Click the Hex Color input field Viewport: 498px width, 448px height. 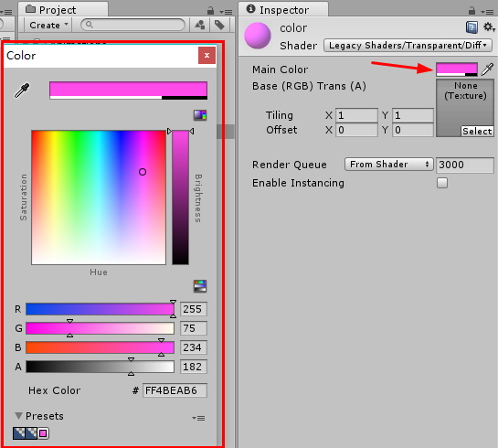tap(175, 390)
